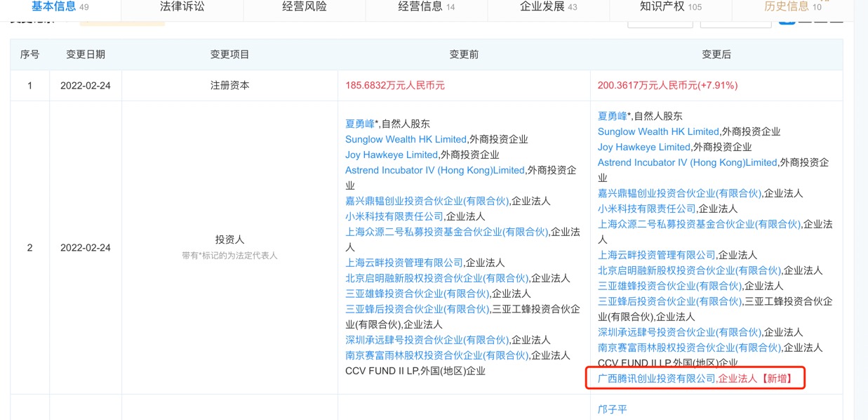The image size is (868, 420).
Task: Select the 注册资本 change item cell
Action: tap(229, 86)
